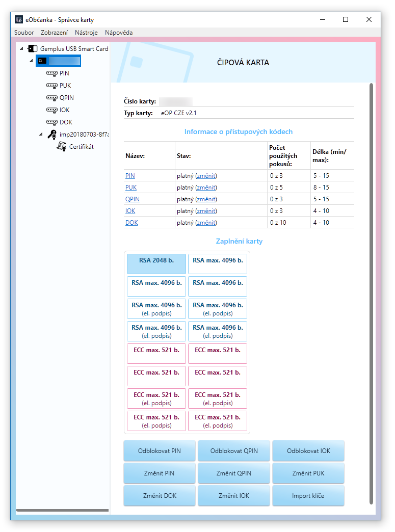Select PUK tree item
The width and height of the screenshot is (395, 532).
[65, 86]
